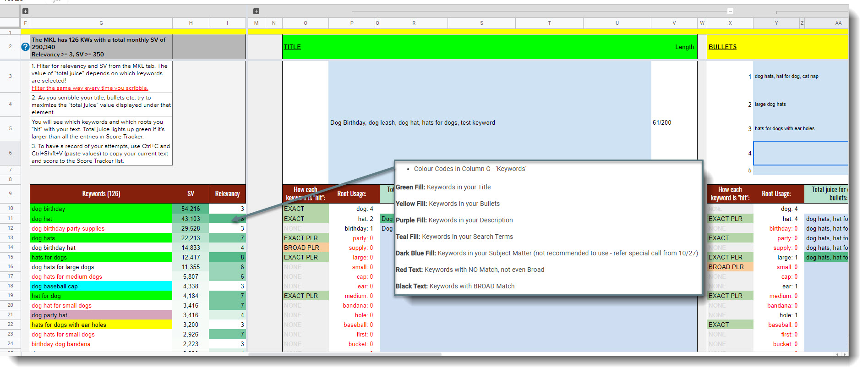
Task: Select the row 15 header
Action: click(x=10, y=257)
